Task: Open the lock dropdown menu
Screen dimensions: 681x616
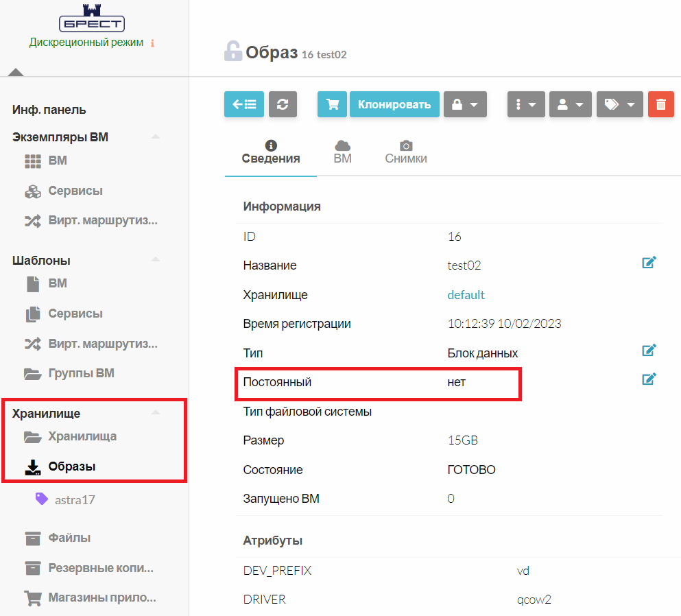Action: (465, 104)
